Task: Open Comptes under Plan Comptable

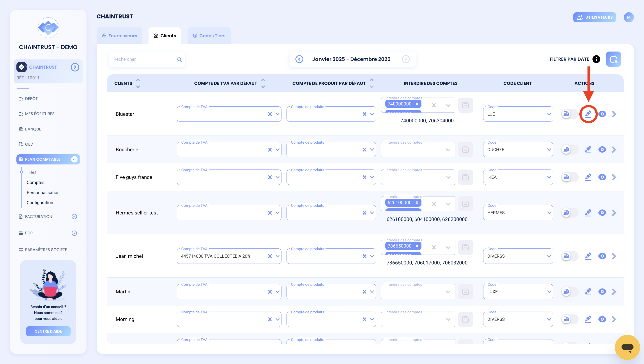Action: point(35,182)
